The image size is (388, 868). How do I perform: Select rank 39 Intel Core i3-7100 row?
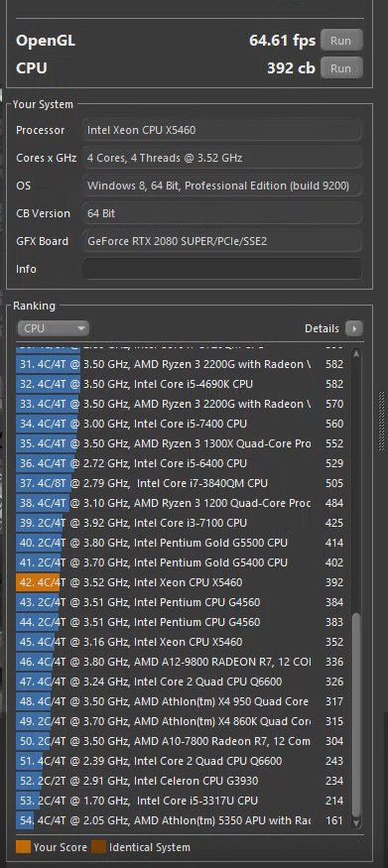pyautogui.click(x=181, y=523)
